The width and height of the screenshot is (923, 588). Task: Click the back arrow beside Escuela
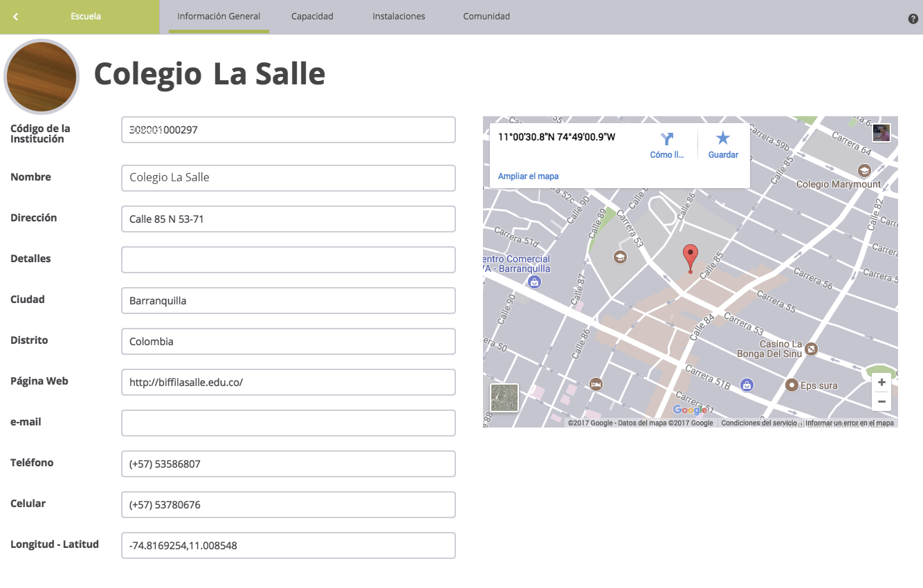coord(16,17)
